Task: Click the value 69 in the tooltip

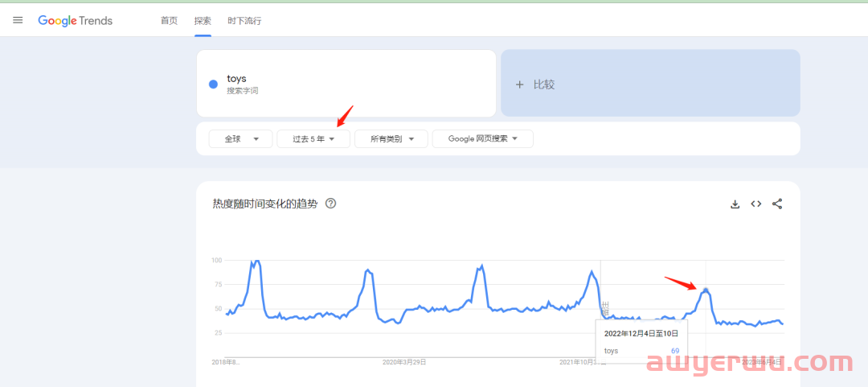Action: (x=675, y=351)
